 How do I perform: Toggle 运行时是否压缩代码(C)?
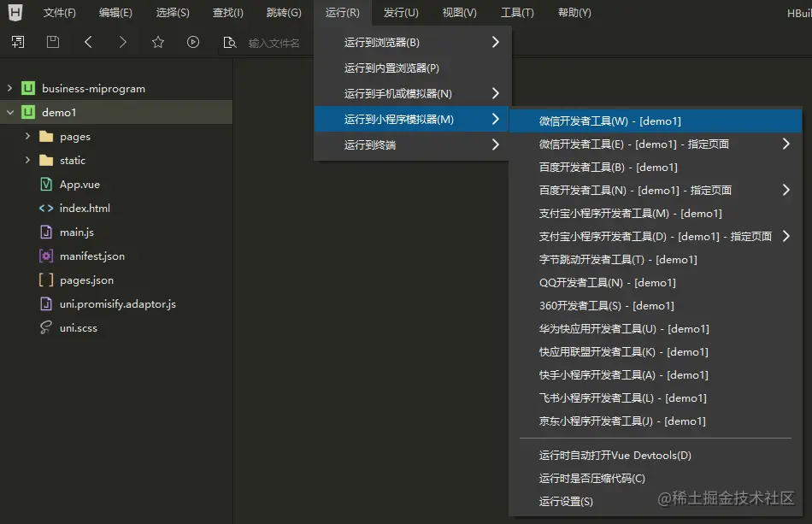[x=656, y=478]
